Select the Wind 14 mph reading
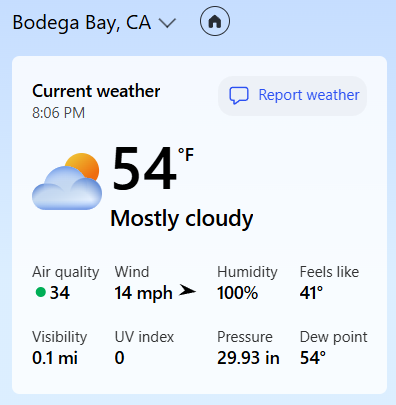 point(155,283)
